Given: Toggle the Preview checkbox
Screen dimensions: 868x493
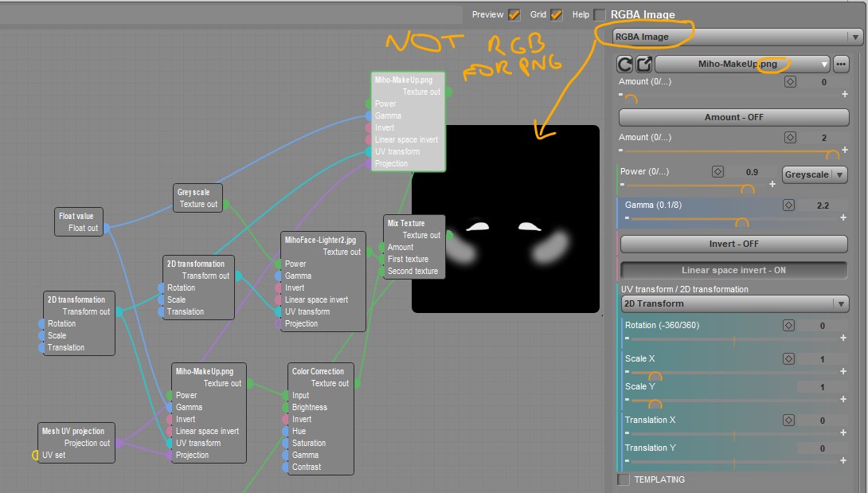Looking at the screenshot, I should (514, 15).
